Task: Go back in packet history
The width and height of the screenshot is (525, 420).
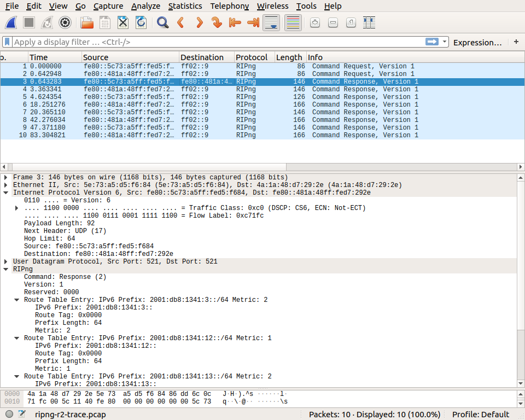Action: click(x=181, y=23)
